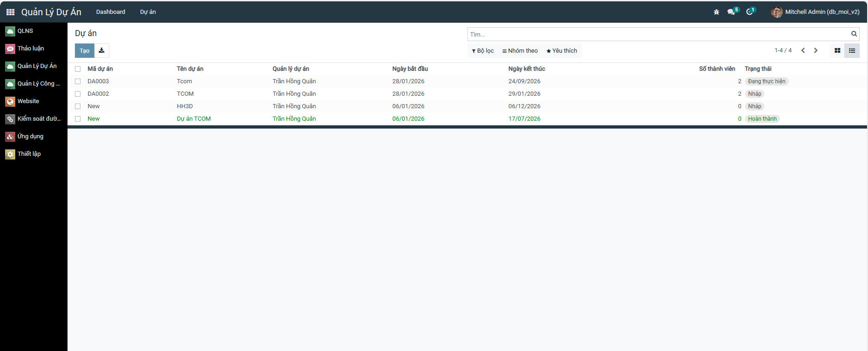868x351 pixels.
Task: Sort by Ngày kết thúc column
Action: pyautogui.click(x=527, y=69)
